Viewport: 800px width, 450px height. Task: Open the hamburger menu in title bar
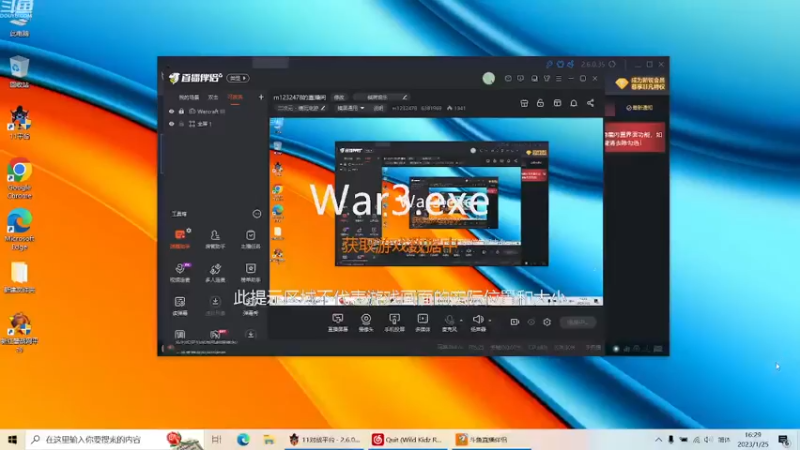click(559, 79)
